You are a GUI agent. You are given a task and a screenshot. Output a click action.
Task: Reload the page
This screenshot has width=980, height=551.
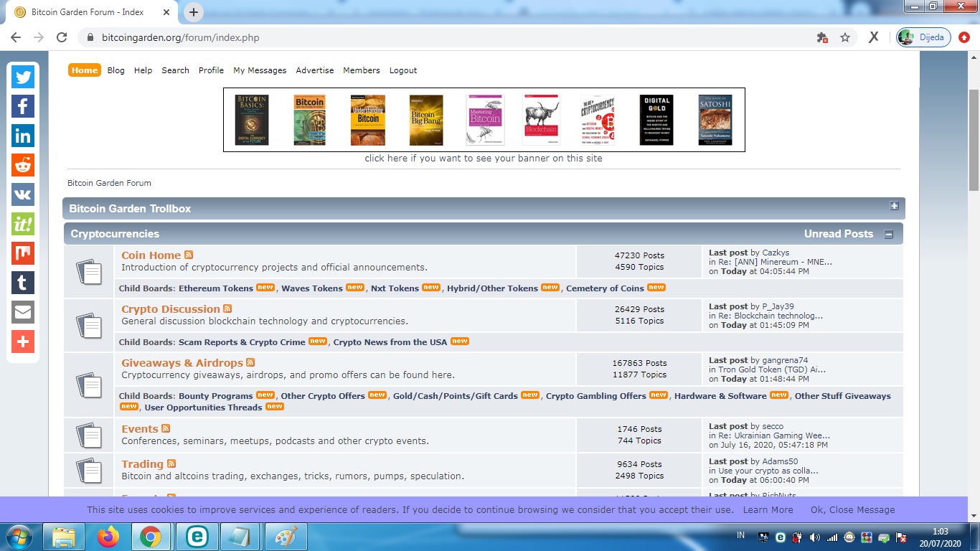click(x=62, y=37)
